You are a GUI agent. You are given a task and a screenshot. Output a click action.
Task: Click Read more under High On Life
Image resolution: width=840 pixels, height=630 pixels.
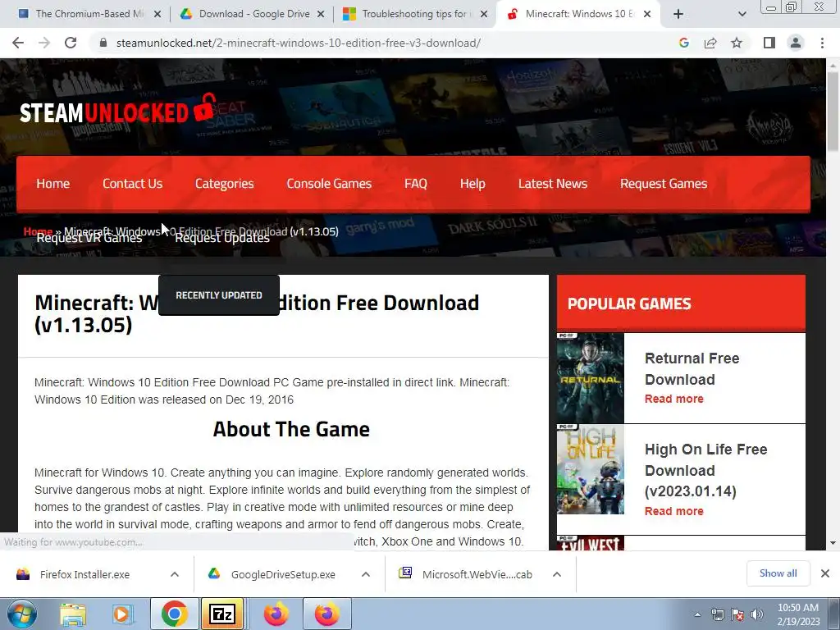pos(674,511)
